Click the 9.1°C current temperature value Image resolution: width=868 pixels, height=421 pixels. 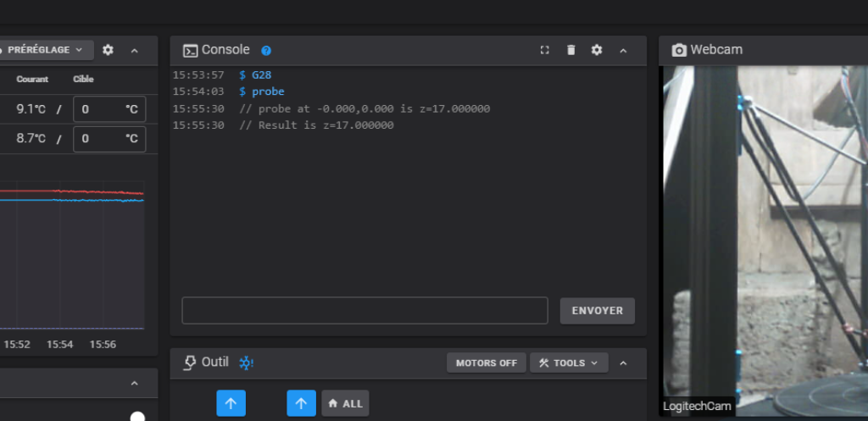[x=31, y=109]
